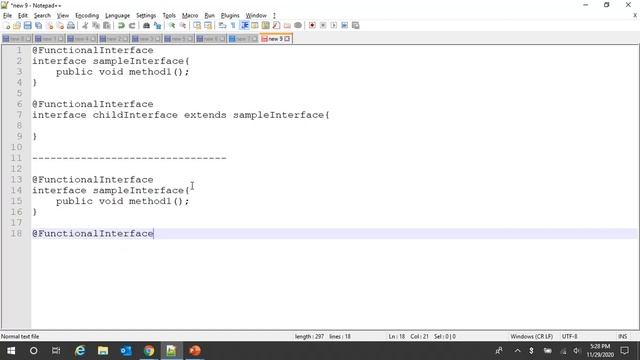This screenshot has height=360, width=640.
Task: Open the View menu
Action: (x=62, y=16)
